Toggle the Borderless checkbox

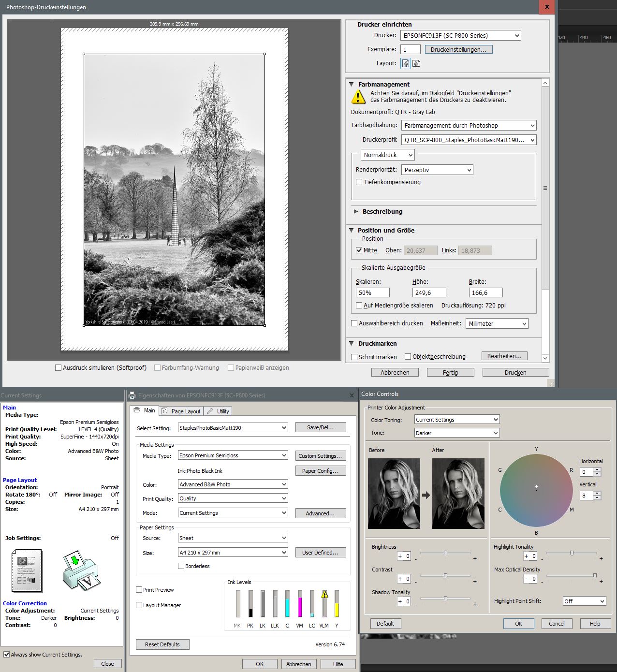(x=181, y=566)
